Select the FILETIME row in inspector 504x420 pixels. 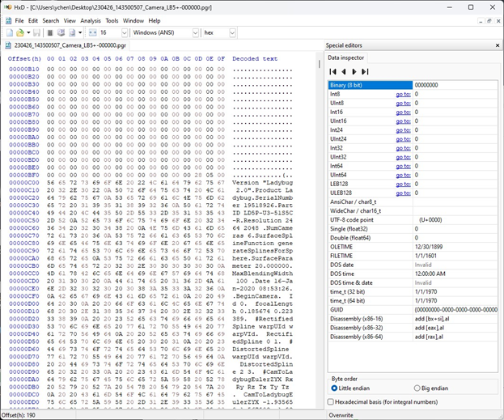coord(413,256)
